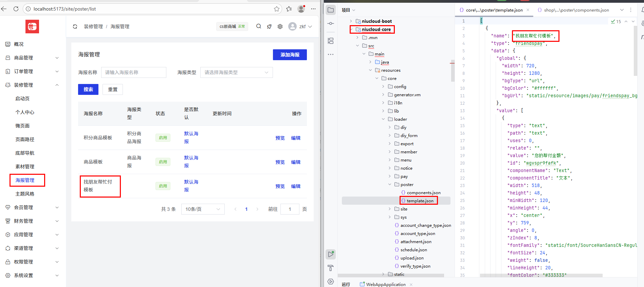Image resolution: width=644 pixels, height=287 pixels.
Task: Expand the static folder in project tree
Action: (383, 274)
